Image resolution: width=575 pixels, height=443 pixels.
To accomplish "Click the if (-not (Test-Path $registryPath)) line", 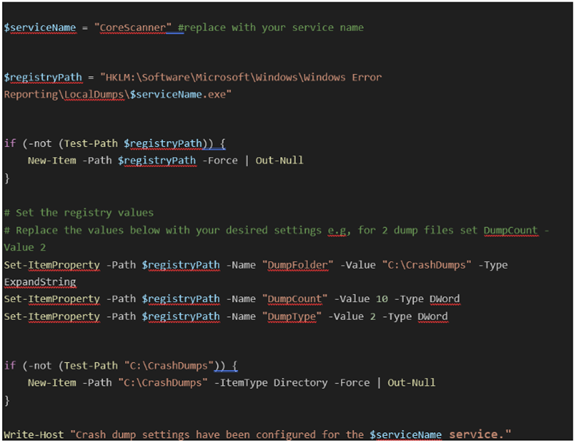I will click(115, 143).
